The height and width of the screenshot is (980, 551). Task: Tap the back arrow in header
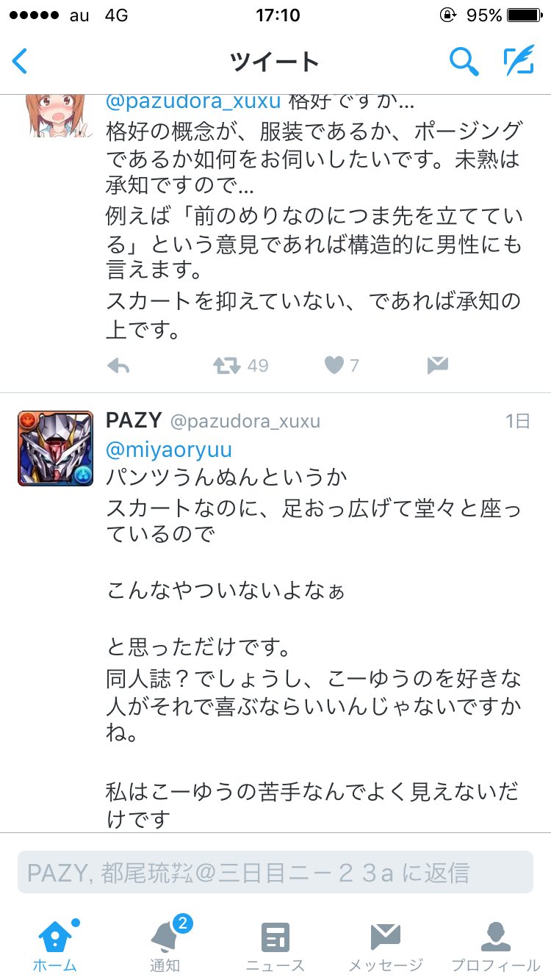coord(20,61)
